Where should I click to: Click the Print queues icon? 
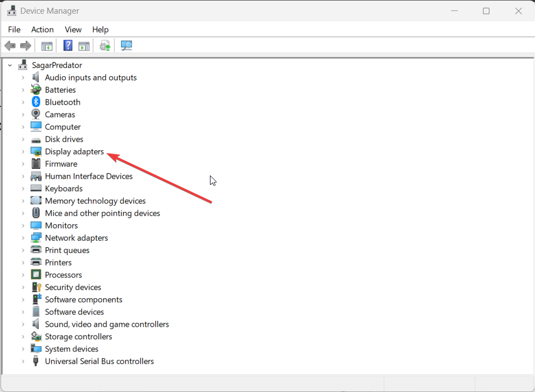[x=36, y=250]
